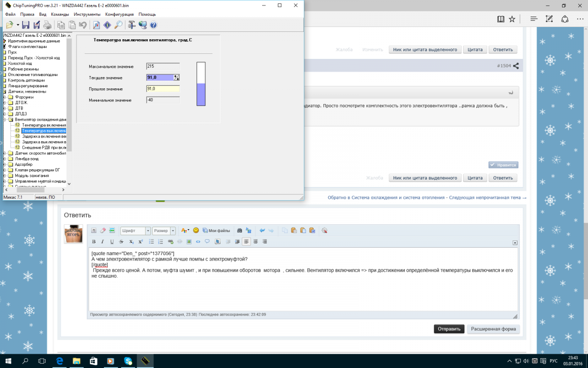
Task: Save firmware with the floppy disk icon
Action: coord(25,25)
